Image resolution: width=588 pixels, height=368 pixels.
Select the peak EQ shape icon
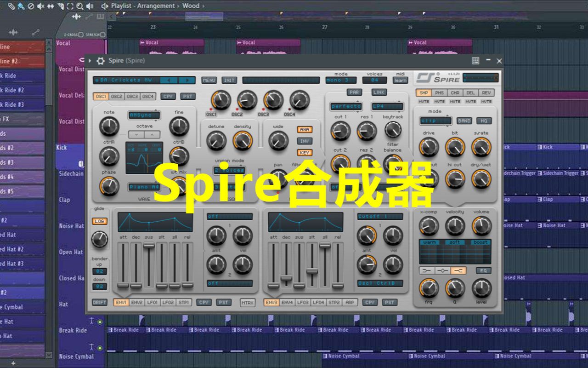[x=442, y=270]
